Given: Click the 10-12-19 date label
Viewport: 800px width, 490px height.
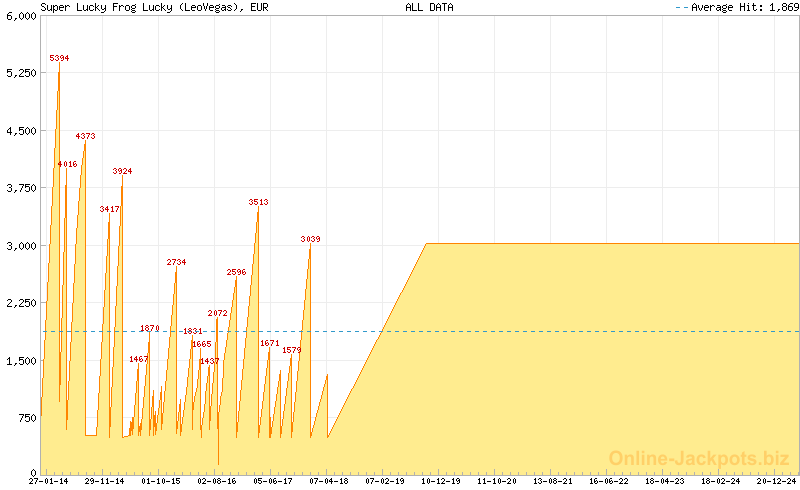Looking at the screenshot, I should (441, 481).
